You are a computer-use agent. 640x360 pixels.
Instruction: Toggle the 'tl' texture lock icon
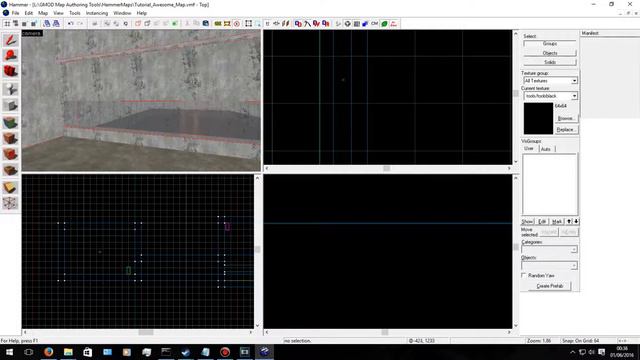(268, 24)
